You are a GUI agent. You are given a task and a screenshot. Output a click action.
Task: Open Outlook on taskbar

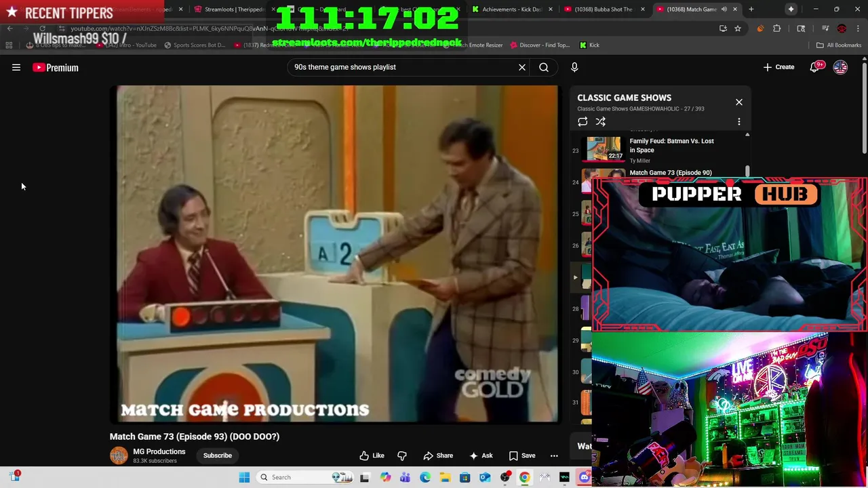click(485, 477)
